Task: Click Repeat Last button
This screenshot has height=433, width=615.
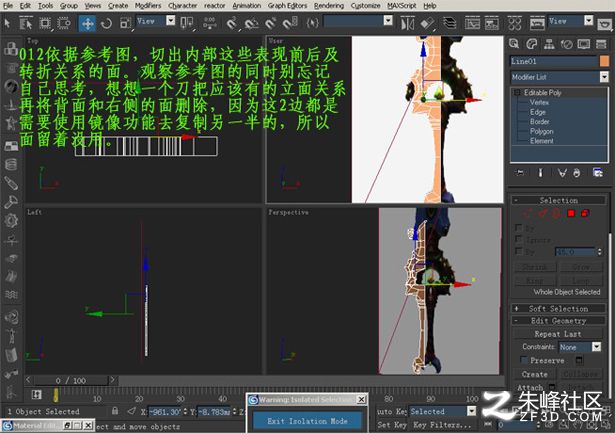Action: pos(557,334)
